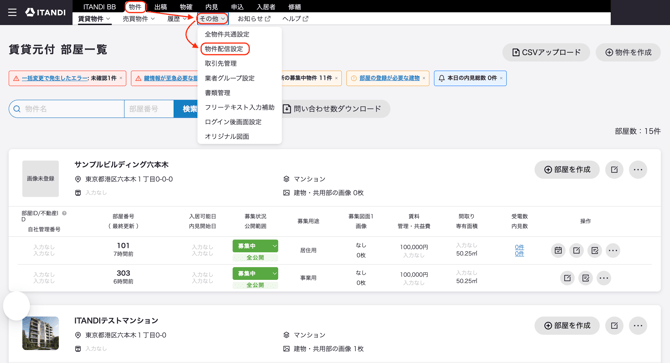
Task: Click the warning icon in 一括変更 error alert
Action: 16,78
